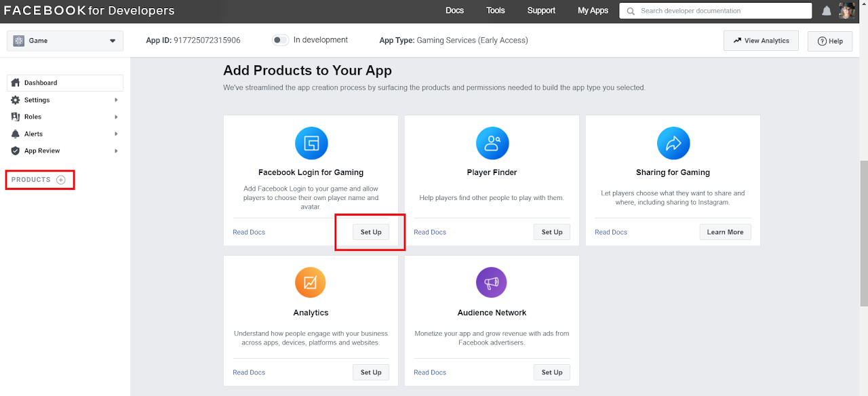The image size is (868, 396).
Task: Open My Apps in the top navigation
Action: 593,11
